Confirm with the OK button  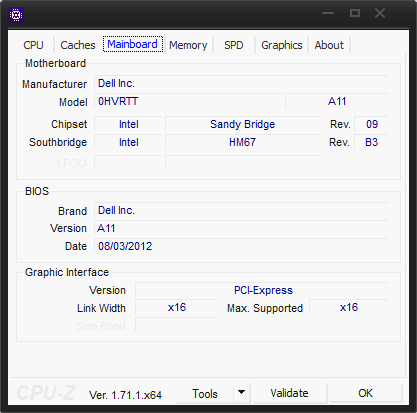click(x=365, y=393)
